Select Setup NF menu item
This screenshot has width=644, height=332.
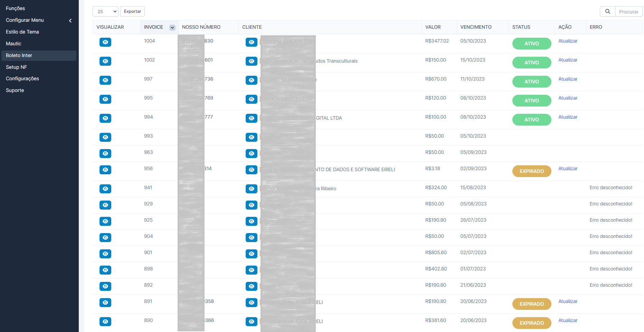tap(16, 67)
